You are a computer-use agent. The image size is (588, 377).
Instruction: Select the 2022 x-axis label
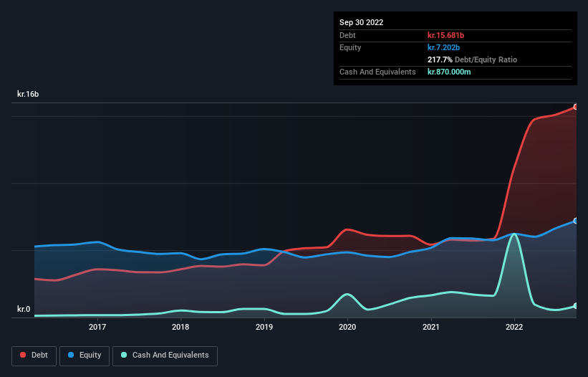tap(514, 327)
